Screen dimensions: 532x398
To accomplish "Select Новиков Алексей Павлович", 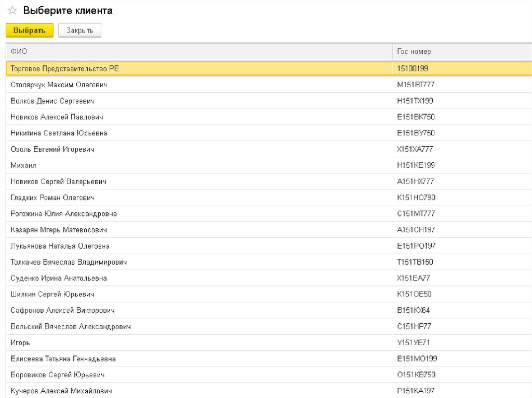I will (57, 117).
